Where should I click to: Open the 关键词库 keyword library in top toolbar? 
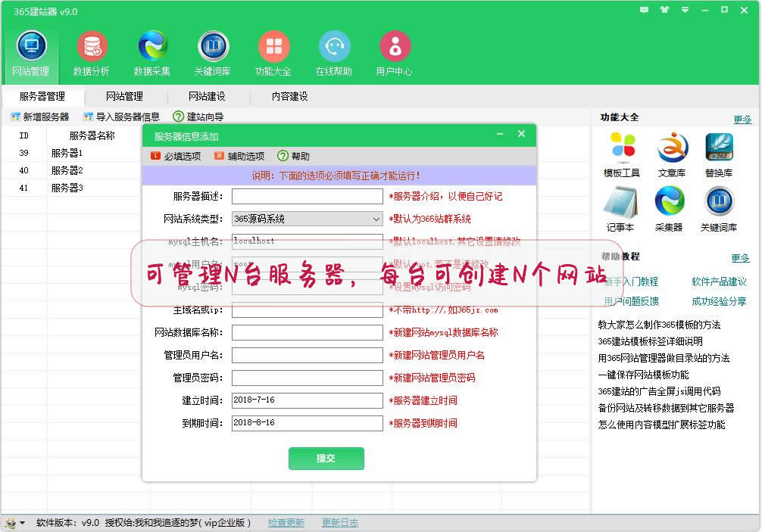(213, 53)
